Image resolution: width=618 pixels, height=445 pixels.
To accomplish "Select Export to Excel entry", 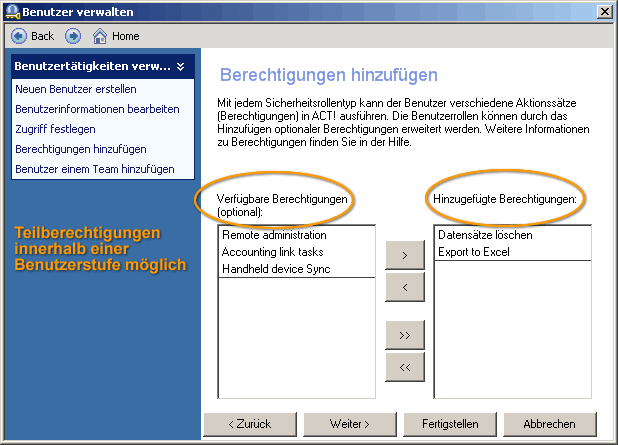I will [473, 252].
